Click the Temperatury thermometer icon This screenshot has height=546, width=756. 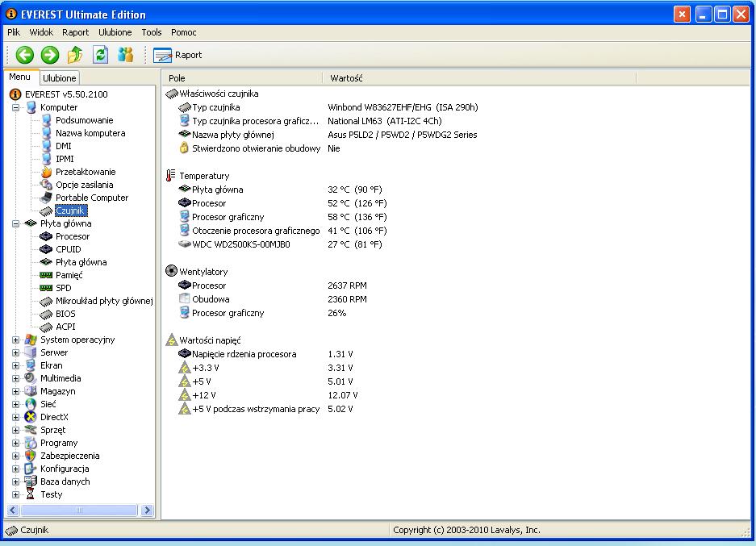(x=171, y=176)
